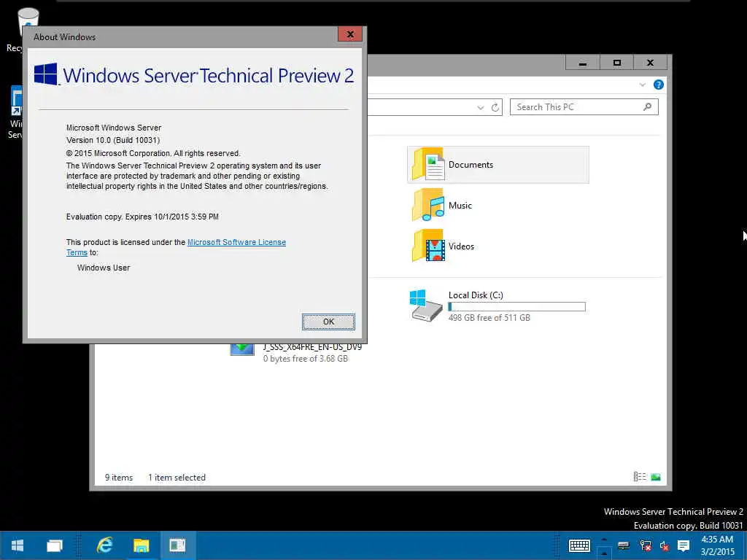Screen dimensions: 747x560
Task: Open the Action Center notifications icon
Action: coord(683,545)
